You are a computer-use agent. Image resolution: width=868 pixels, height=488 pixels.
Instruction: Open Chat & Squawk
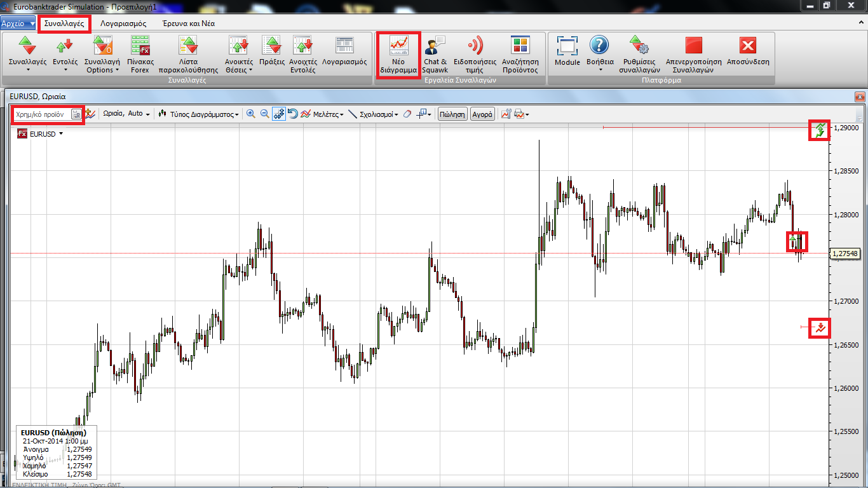[435, 54]
